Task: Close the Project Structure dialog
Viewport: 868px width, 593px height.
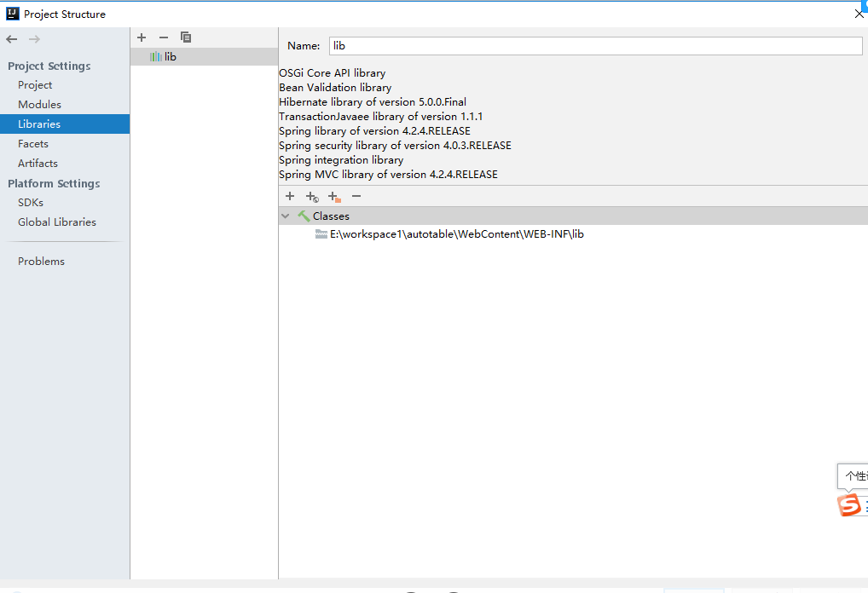Action: (859, 14)
